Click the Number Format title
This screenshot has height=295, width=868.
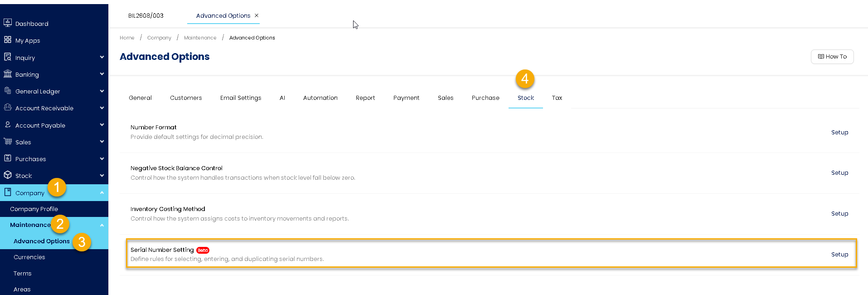(153, 127)
